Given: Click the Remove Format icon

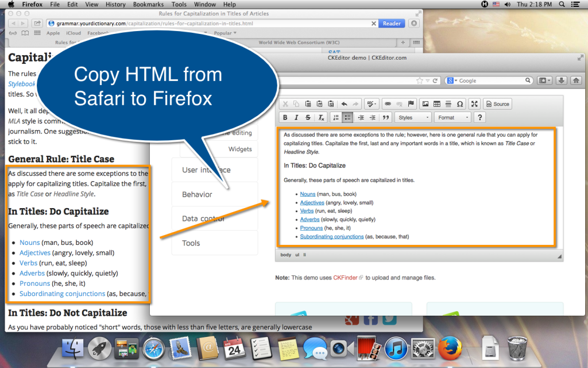Looking at the screenshot, I should point(321,117).
